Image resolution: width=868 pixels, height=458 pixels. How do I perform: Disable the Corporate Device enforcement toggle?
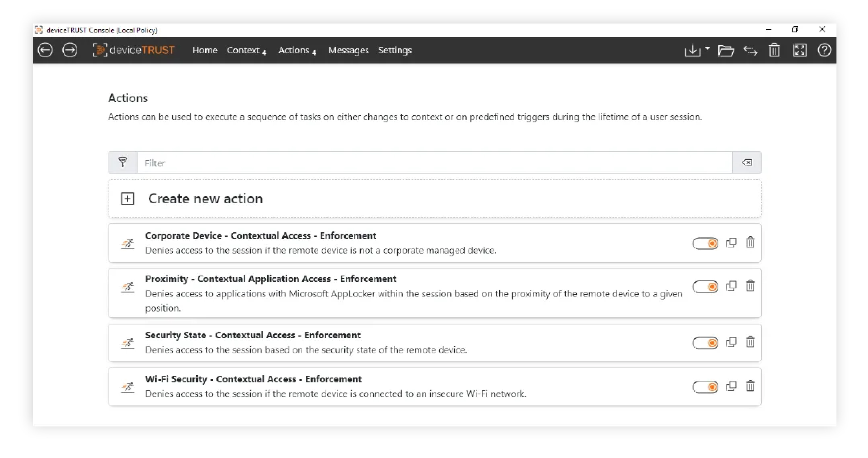coord(705,243)
